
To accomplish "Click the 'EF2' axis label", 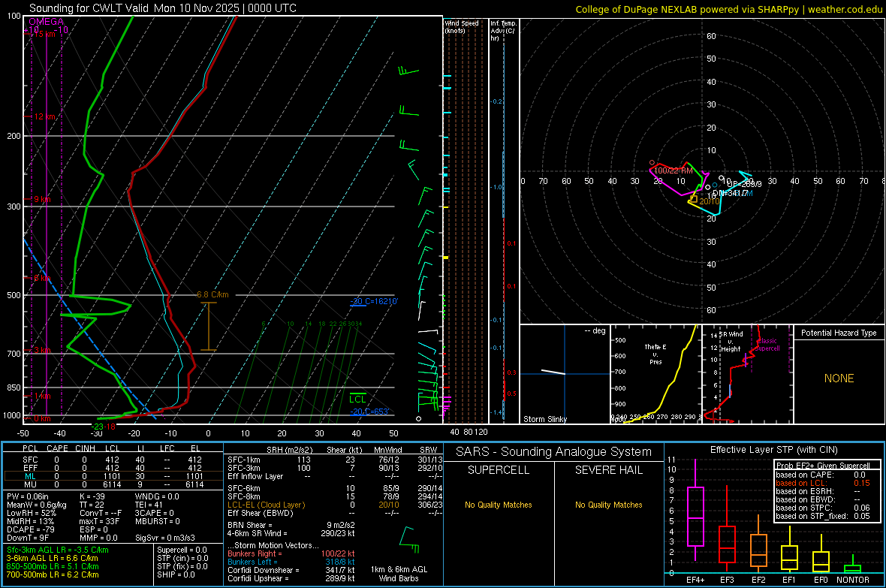I will [758, 580].
